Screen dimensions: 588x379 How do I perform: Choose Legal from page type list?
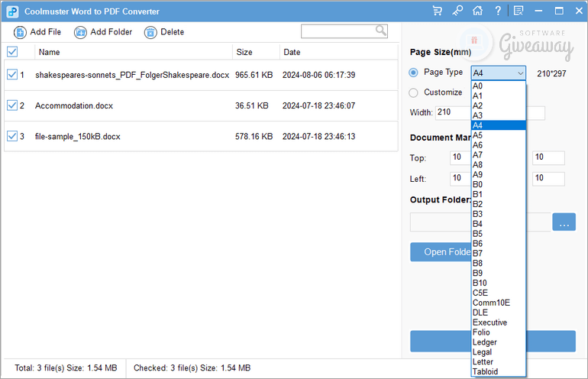click(x=499, y=352)
